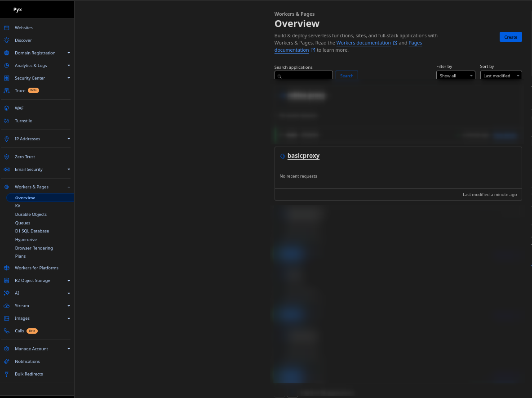The image size is (532, 398).
Task: Click the Trace Beta badge
Action: click(x=33, y=90)
